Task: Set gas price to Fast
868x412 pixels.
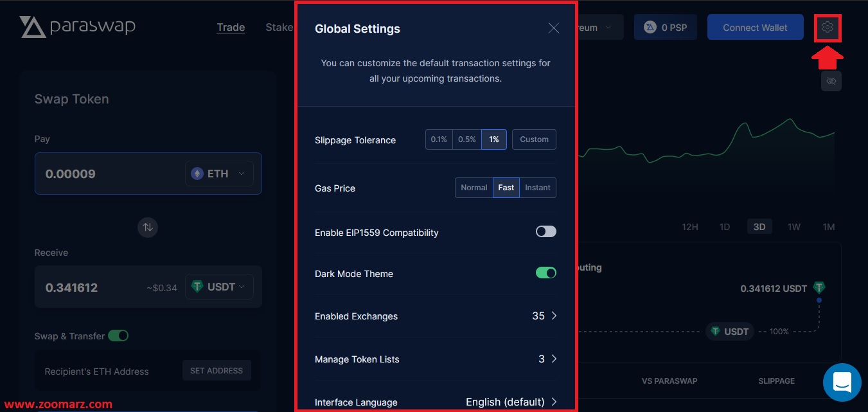Action: pyautogui.click(x=506, y=188)
